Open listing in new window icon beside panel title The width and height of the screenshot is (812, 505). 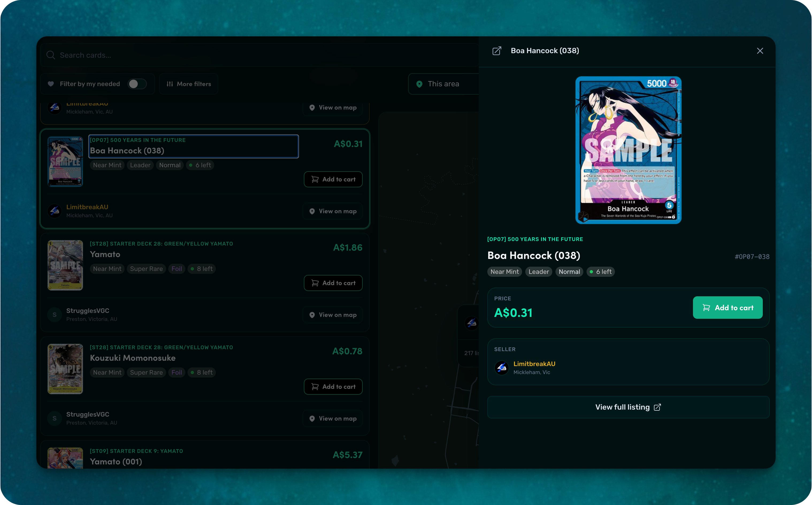click(497, 51)
